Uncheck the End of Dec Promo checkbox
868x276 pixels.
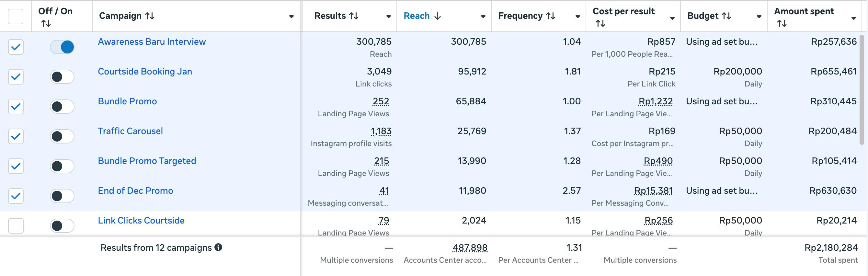point(16,196)
